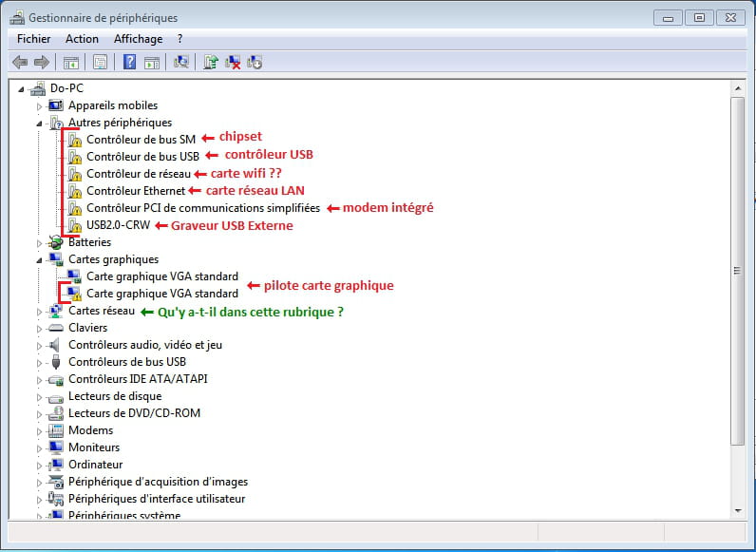Click the Properties sheet toolbar icon
The height and width of the screenshot is (552, 756).
point(99,63)
